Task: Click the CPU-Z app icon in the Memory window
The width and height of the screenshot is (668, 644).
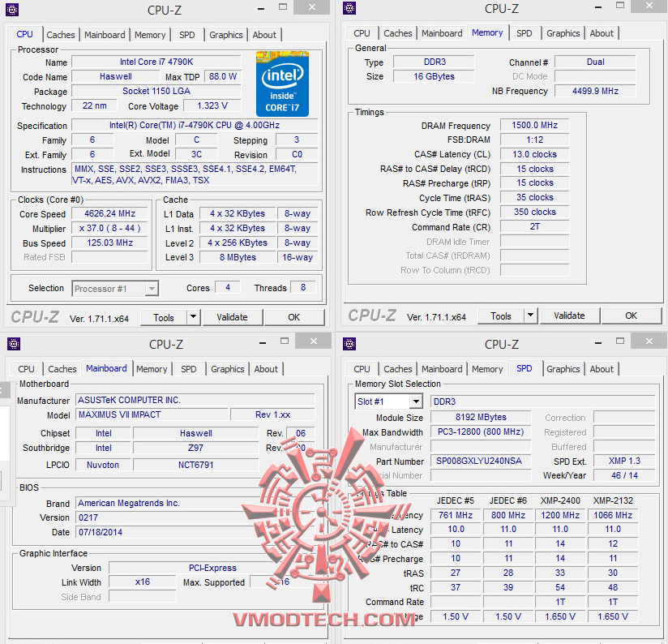Action: (349, 8)
